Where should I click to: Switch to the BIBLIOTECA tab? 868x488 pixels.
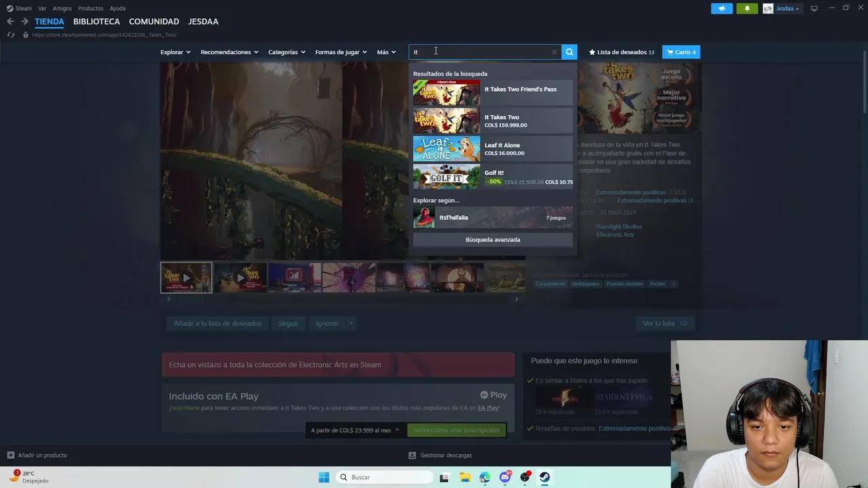(x=96, y=22)
